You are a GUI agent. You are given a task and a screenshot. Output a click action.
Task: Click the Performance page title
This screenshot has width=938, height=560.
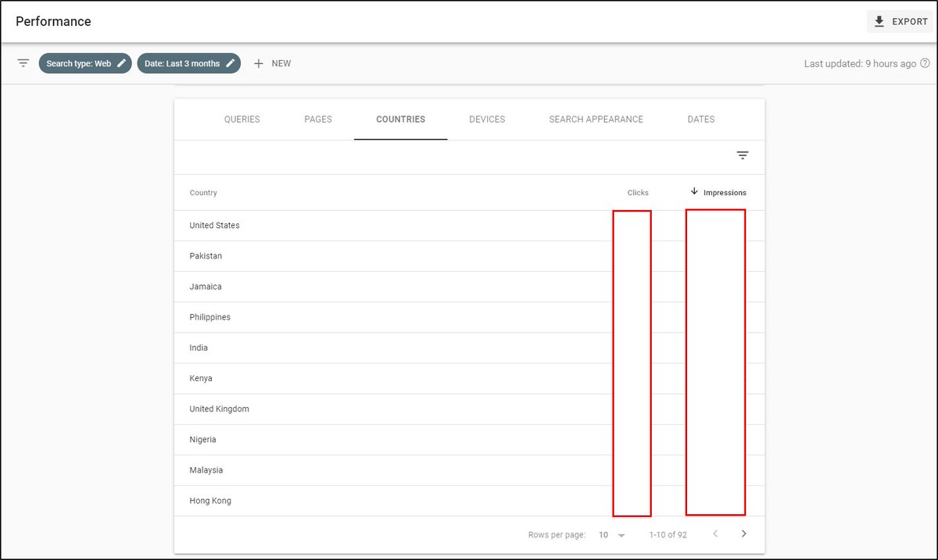pyautogui.click(x=53, y=22)
